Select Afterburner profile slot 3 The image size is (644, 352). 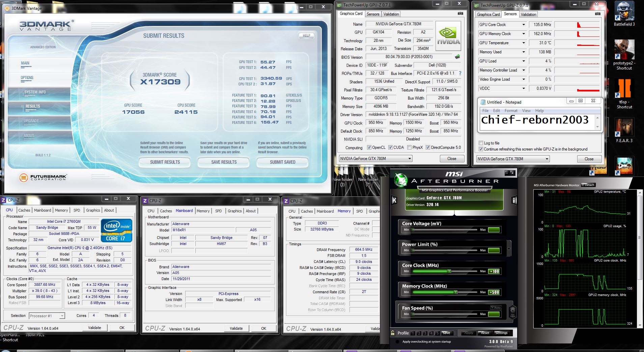tap(425, 333)
